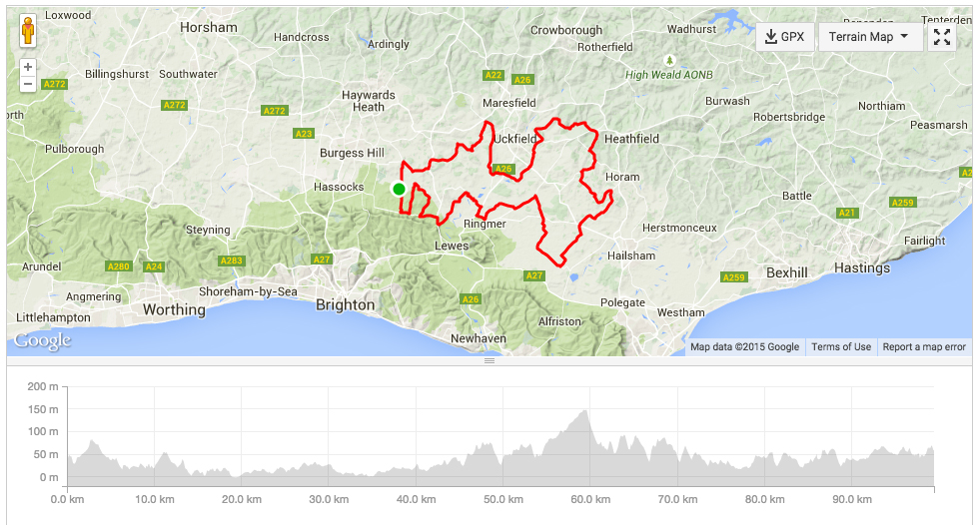Click the map and chart divider handle
Screen dimensions: 980x525
click(x=490, y=361)
